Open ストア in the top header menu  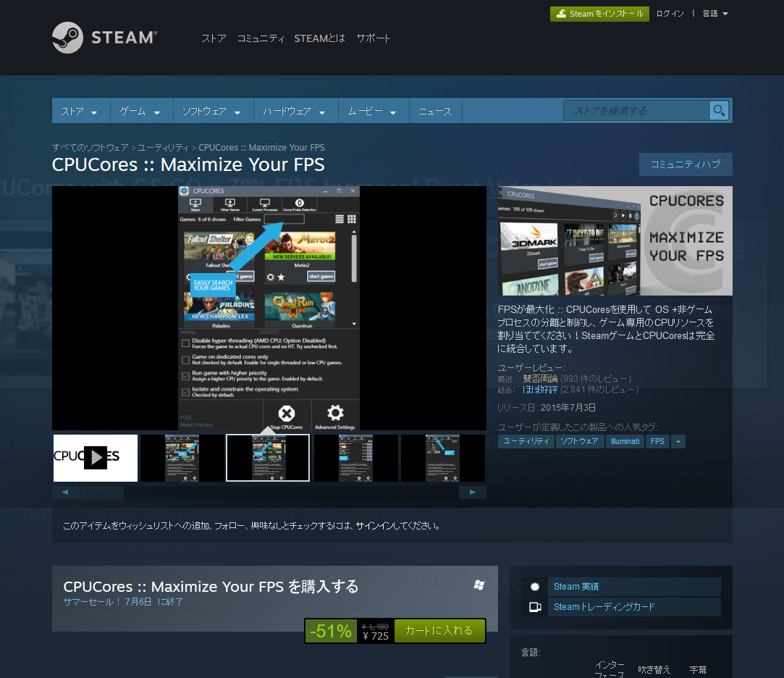click(214, 38)
